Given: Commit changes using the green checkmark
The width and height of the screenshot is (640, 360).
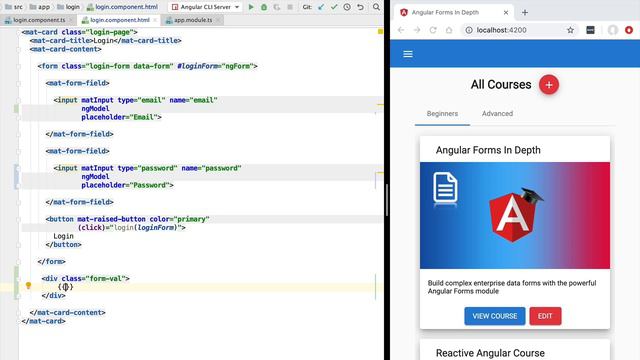Looking at the screenshot, I should 334,7.
